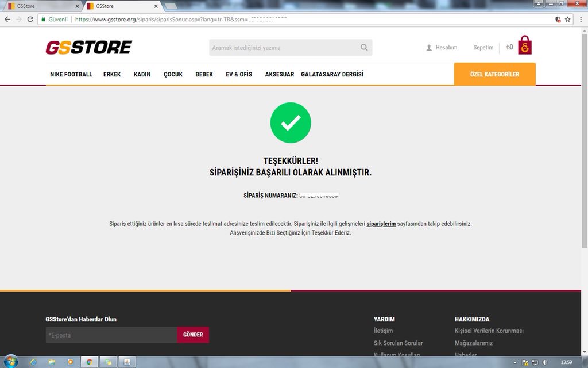
Task: Click the Chrome user profile icon
Action: [539, 4]
